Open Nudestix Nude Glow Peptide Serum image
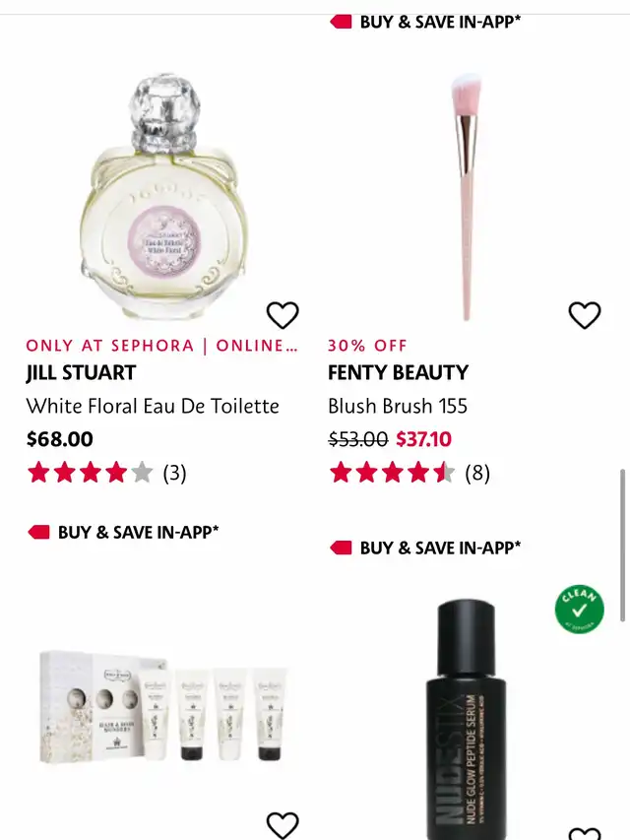This screenshot has width=630, height=840. tap(467, 719)
